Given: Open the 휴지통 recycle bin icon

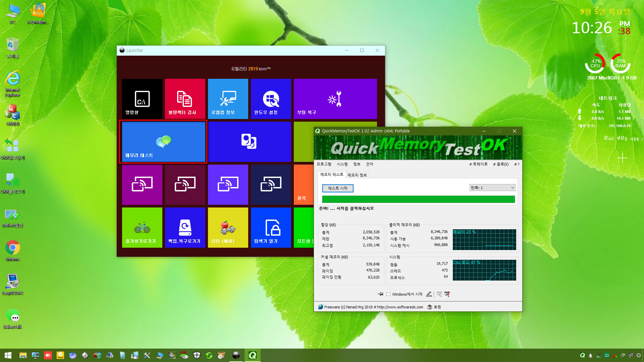Looking at the screenshot, I should [x=12, y=48].
